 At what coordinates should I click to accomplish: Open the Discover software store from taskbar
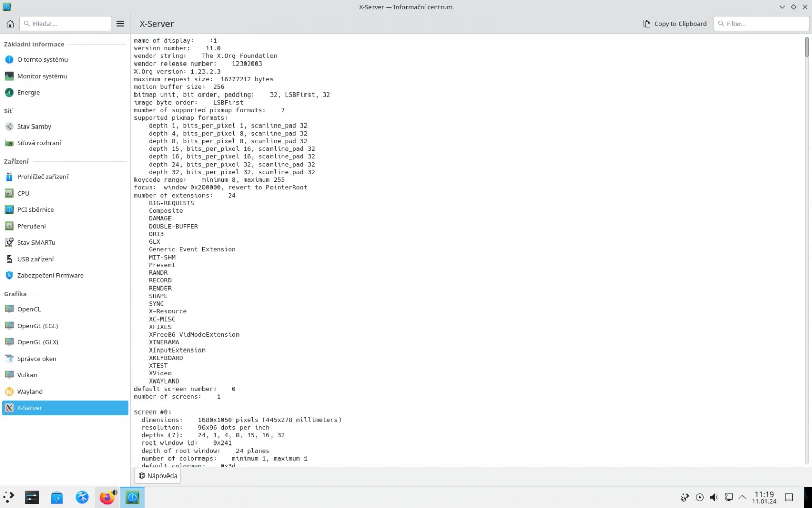pyautogui.click(x=57, y=497)
